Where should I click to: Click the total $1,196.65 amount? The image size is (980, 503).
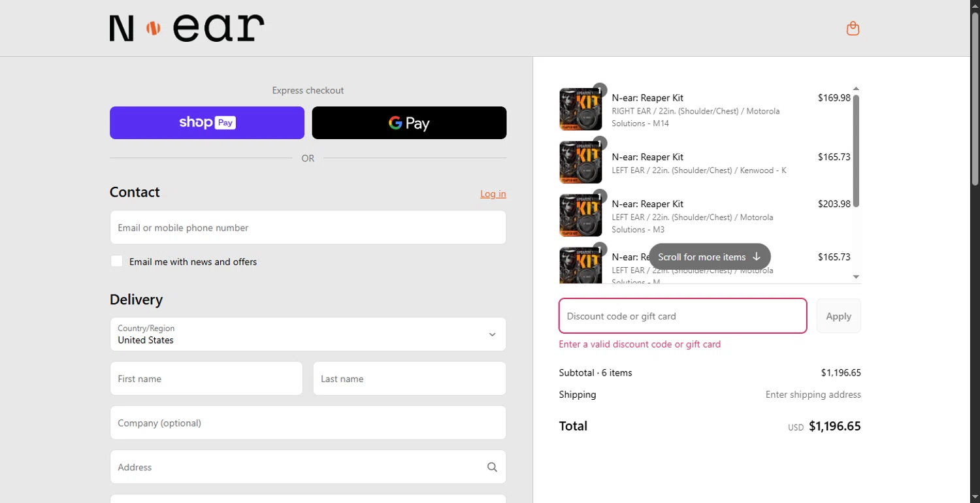pos(835,426)
